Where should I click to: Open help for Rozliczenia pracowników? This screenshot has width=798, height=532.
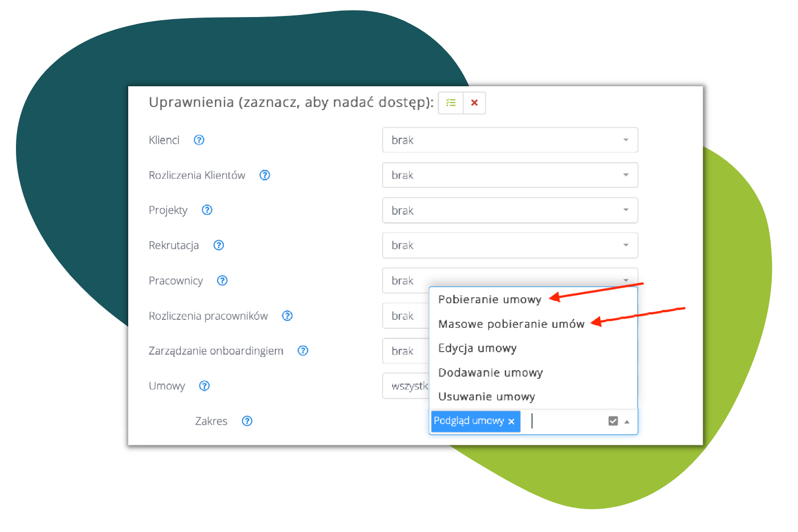tap(287, 315)
